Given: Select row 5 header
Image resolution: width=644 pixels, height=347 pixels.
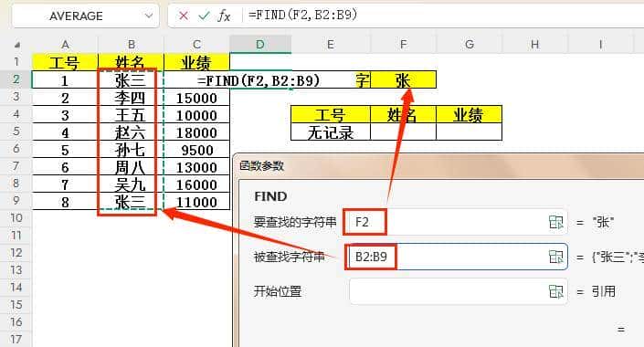Looking at the screenshot, I should (16, 131).
